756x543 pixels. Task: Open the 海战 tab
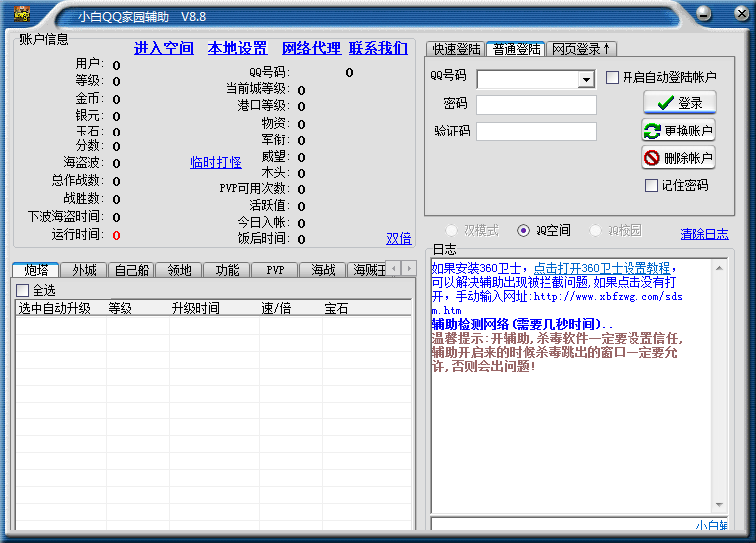pos(323,270)
